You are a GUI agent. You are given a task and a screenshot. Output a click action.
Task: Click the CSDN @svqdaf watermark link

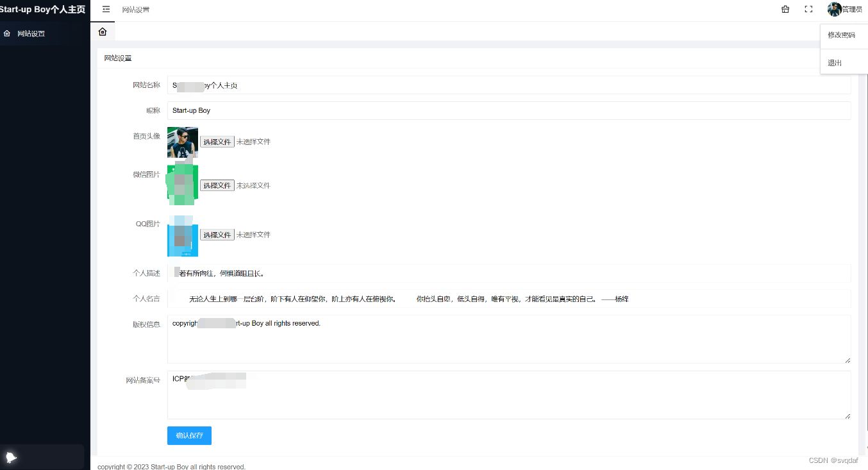point(835,460)
